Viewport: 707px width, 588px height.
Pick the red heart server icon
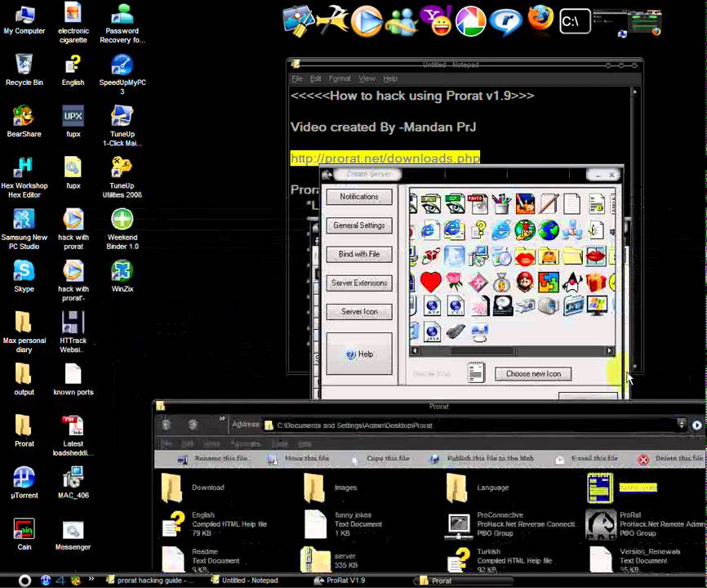[430, 283]
